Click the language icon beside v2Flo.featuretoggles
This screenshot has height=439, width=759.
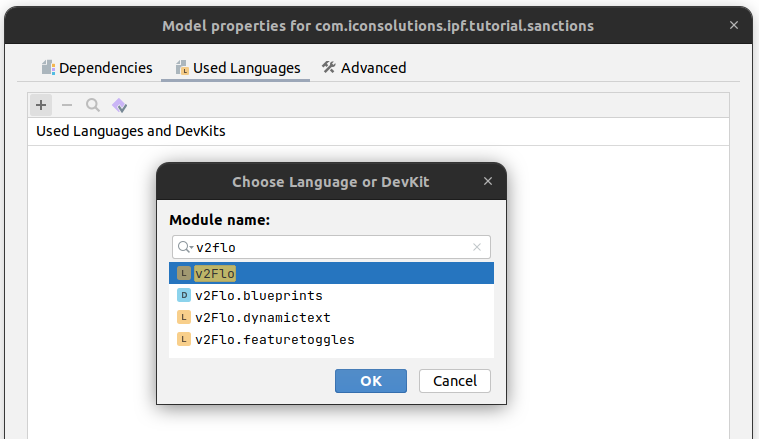(x=184, y=339)
